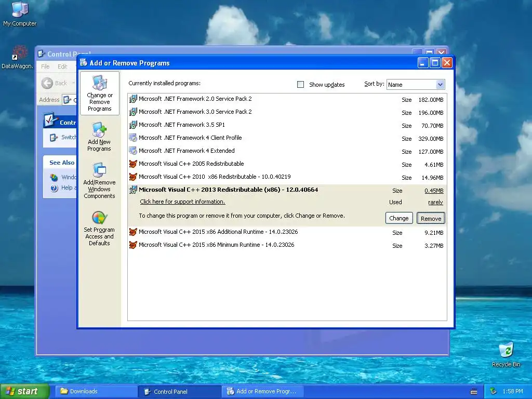532x399 pixels.
Task: Select Microsoft .NET Framework 2.0 Service Pack 2 row
Action: pos(287,99)
